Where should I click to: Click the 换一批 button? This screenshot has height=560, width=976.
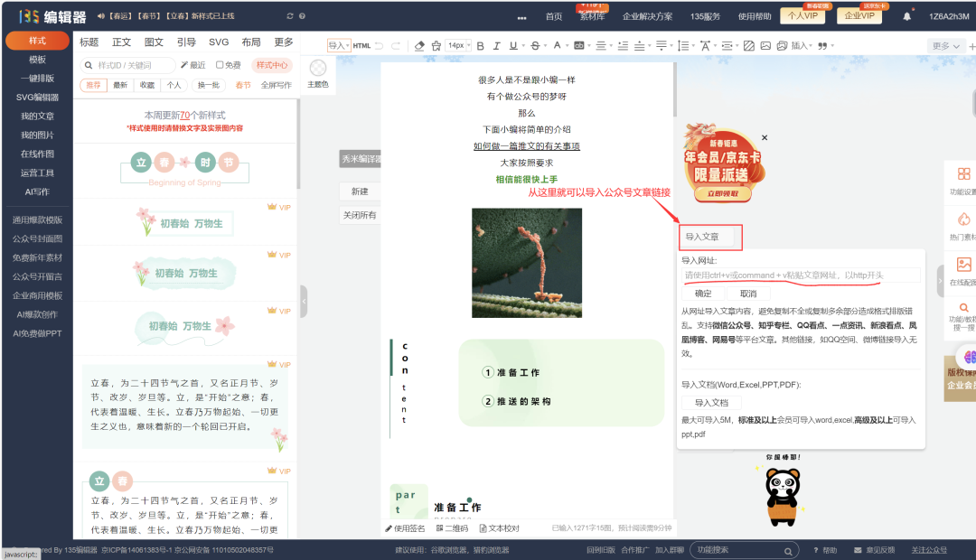(209, 85)
